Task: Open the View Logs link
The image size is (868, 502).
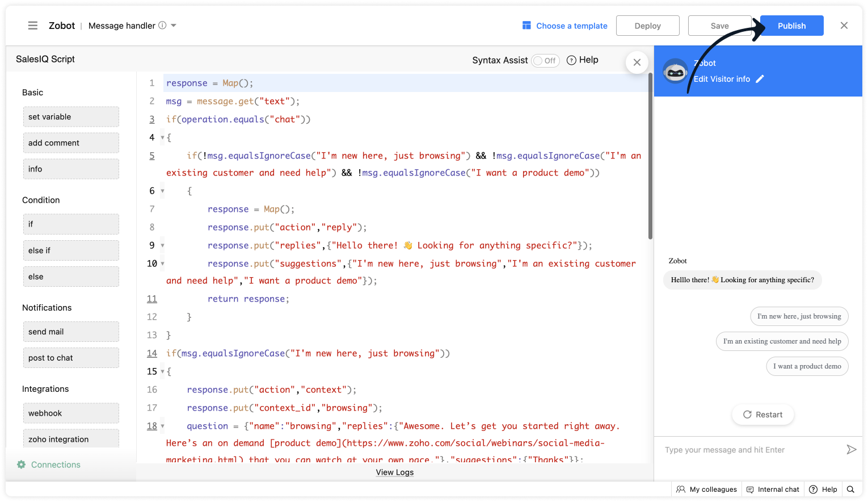Action: (395, 472)
